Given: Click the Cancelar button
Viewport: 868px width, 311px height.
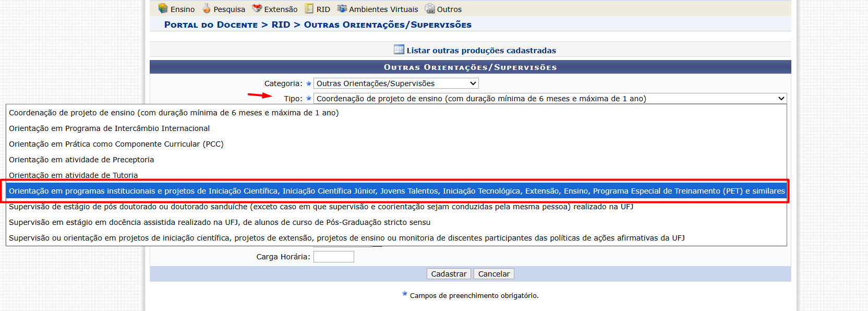Looking at the screenshot, I should 494,274.
